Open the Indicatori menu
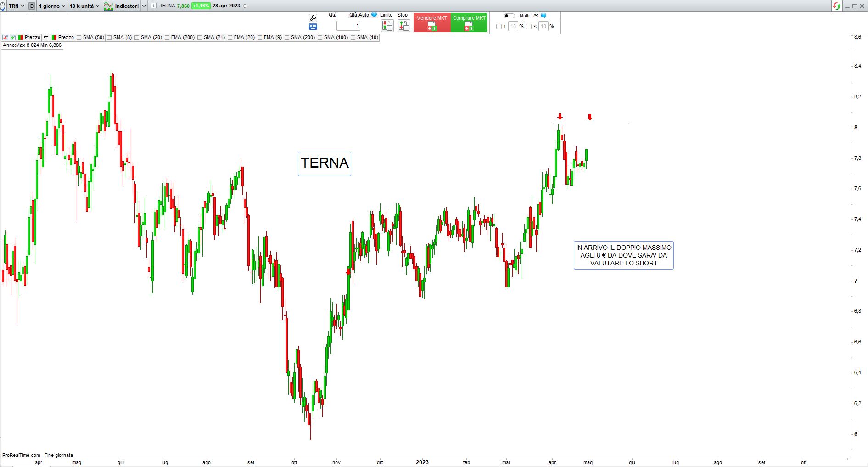Screen dimensions: 868x467 click(x=125, y=6)
